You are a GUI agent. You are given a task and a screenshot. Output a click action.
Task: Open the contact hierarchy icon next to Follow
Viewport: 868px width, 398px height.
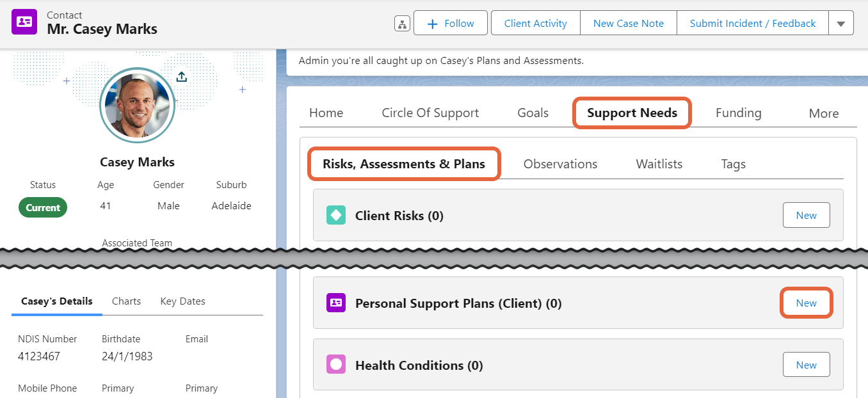pos(402,22)
